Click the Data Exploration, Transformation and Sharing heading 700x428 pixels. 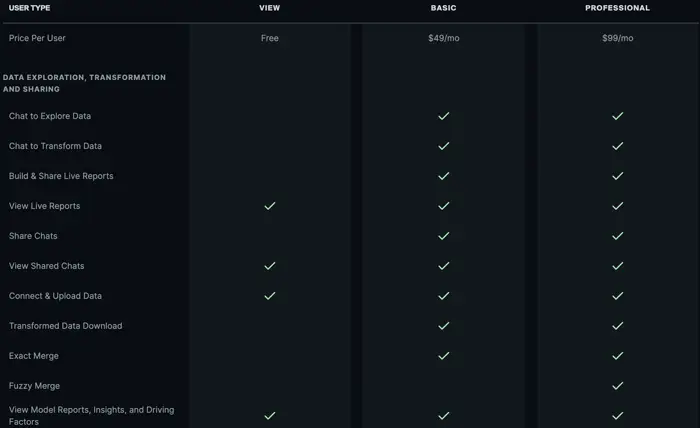[85, 83]
